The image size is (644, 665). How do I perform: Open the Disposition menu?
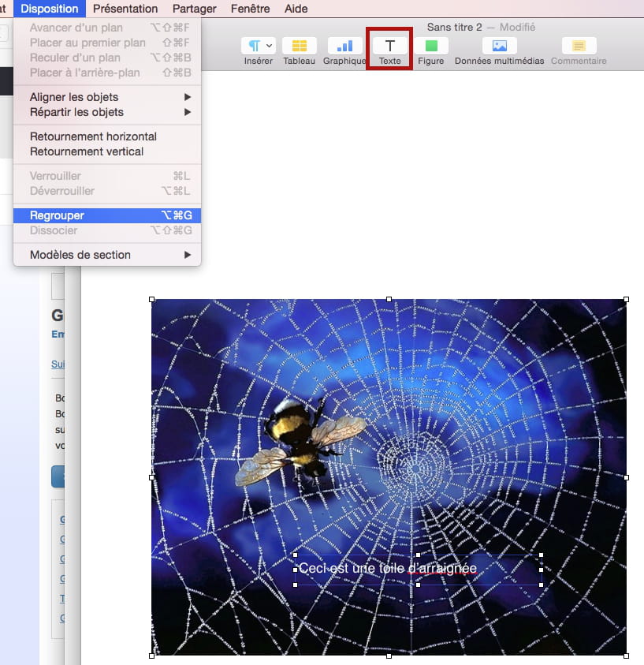(x=50, y=9)
